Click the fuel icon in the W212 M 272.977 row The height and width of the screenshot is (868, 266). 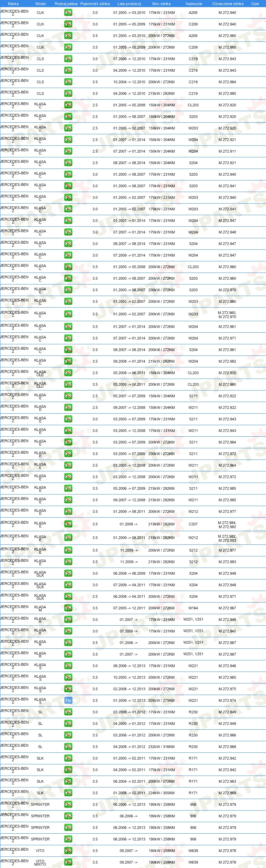[x=68, y=511]
